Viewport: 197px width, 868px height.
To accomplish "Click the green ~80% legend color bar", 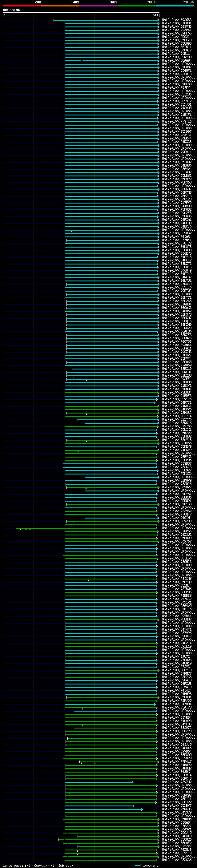I will click(x=137, y=6).
